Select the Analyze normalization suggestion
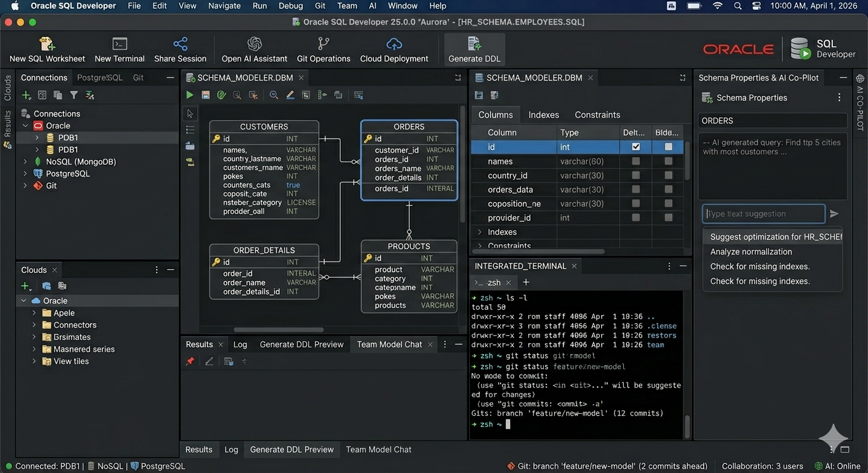Image resolution: width=868 pixels, height=473 pixels. coord(751,252)
